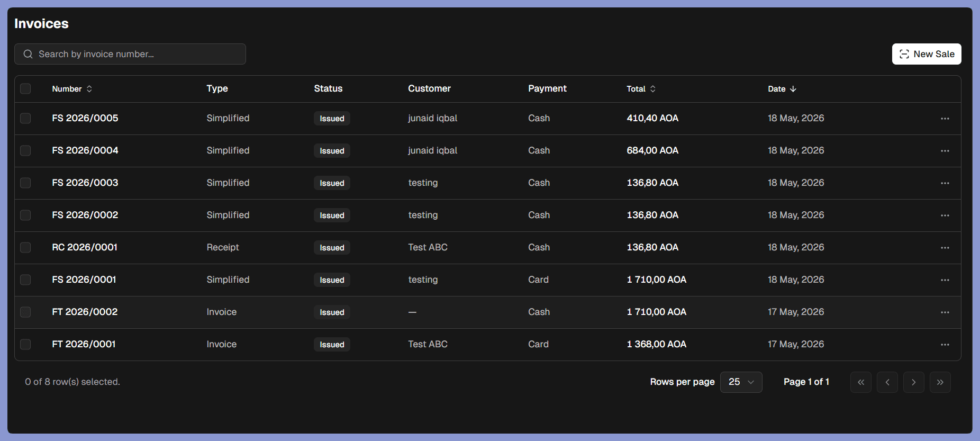Select the RC 2026/0001 row checkbox
This screenshot has height=441, width=980.
(x=25, y=247)
